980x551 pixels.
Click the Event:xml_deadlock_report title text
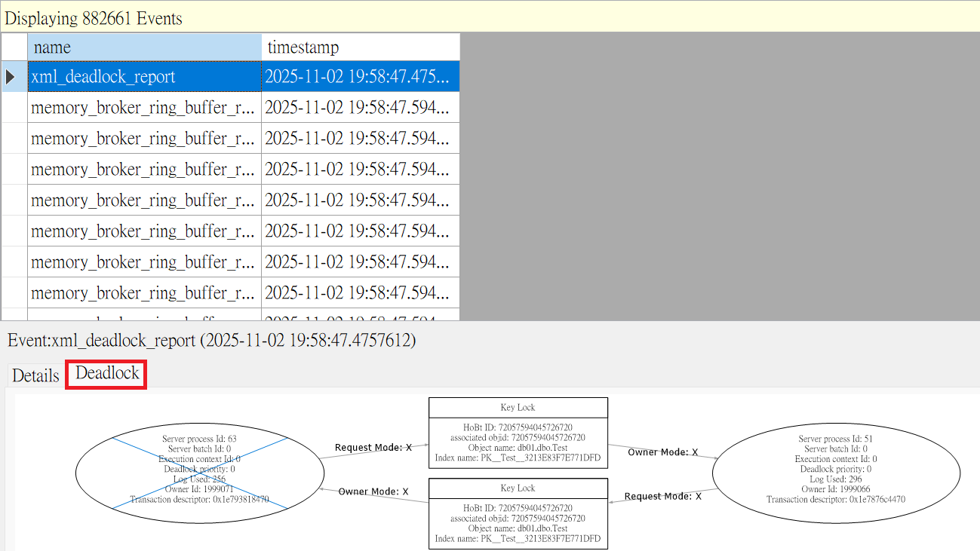tap(211, 341)
